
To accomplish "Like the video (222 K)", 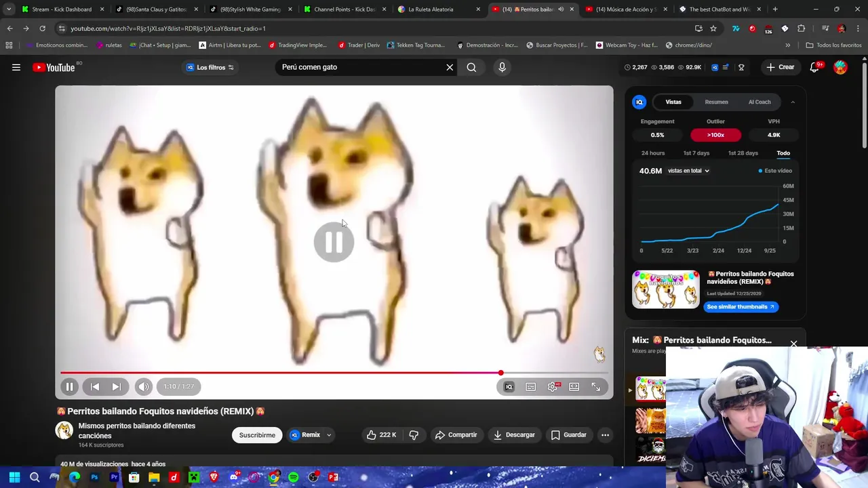I will click(381, 434).
